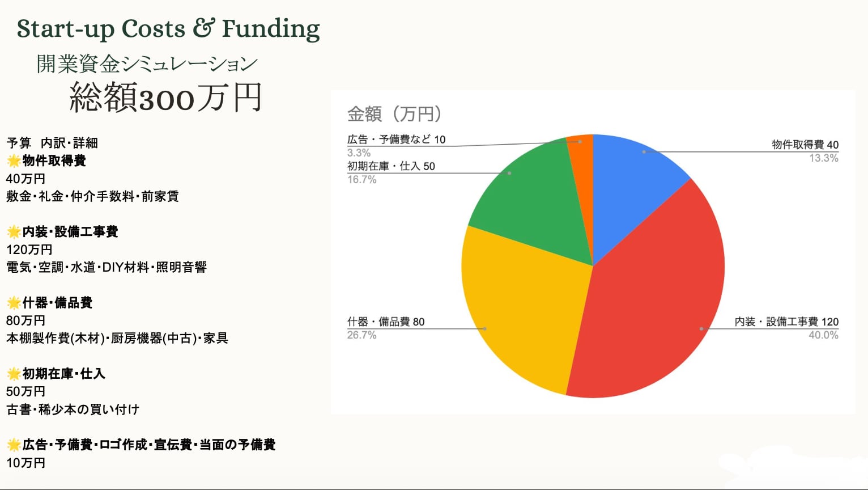This screenshot has width=868, height=490.
Task: Click the chart title 金額（万円）
Action: 394,114
